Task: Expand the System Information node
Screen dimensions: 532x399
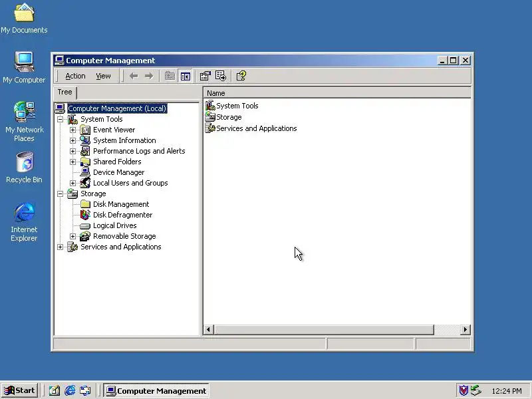Action: click(72, 140)
